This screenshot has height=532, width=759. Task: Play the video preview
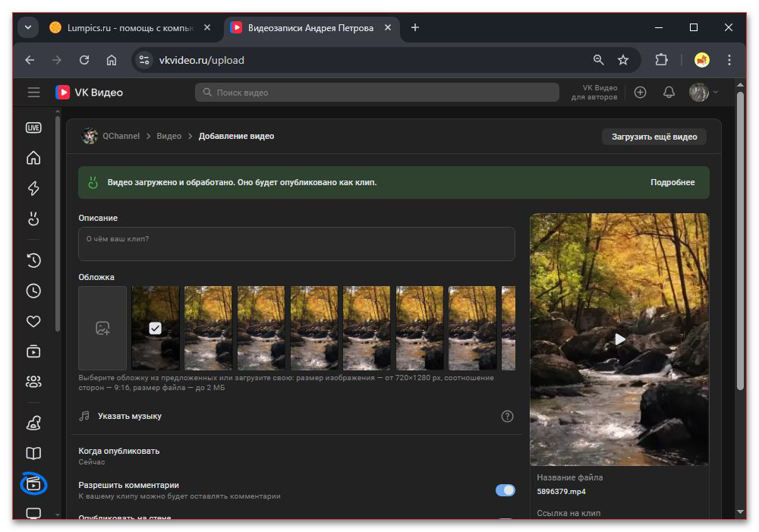tap(619, 339)
